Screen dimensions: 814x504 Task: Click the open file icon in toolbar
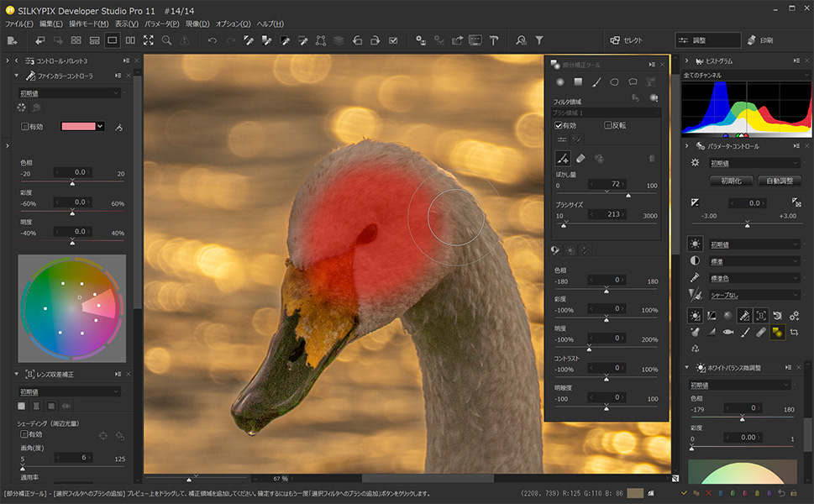pyautogui.click(x=12, y=40)
